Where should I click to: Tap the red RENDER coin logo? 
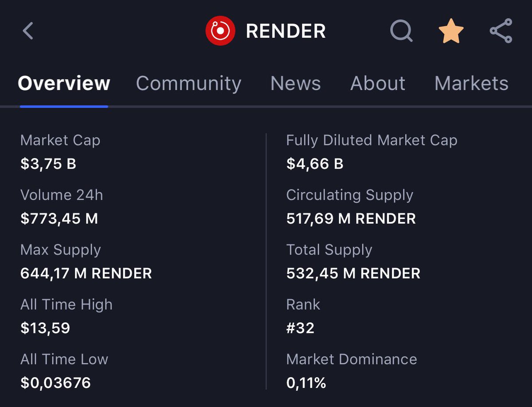click(x=220, y=31)
